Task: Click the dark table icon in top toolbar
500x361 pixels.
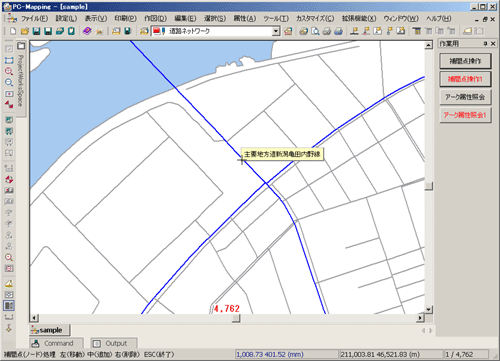Action: [x=416, y=31]
